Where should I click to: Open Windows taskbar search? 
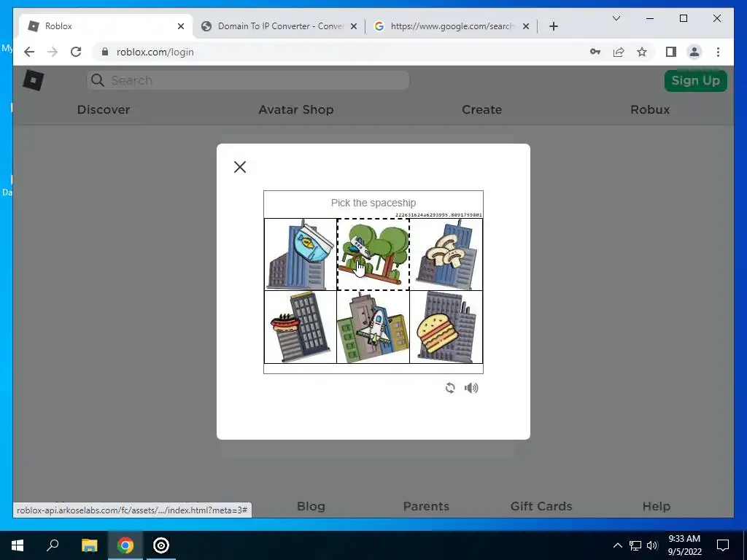[x=53, y=545]
